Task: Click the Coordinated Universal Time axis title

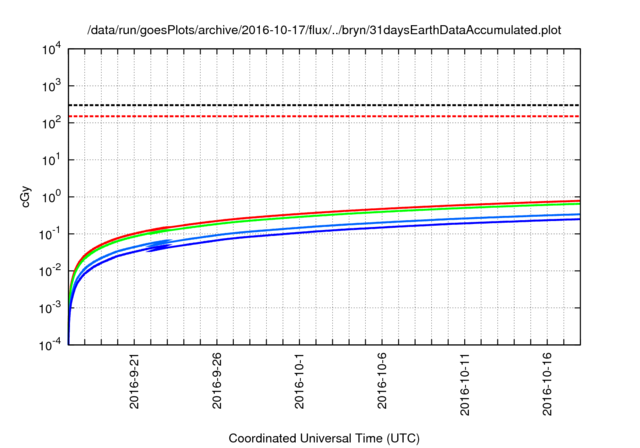Action: click(324, 438)
